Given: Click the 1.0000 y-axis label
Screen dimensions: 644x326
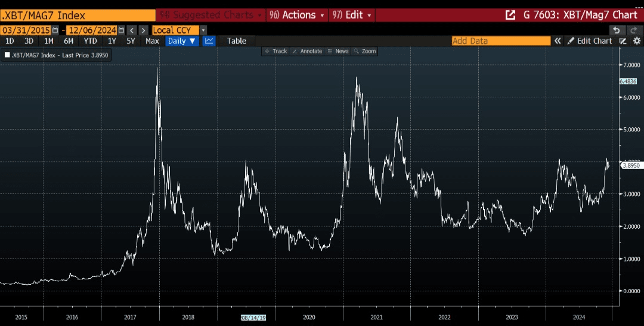Looking at the screenshot, I should [x=631, y=259].
